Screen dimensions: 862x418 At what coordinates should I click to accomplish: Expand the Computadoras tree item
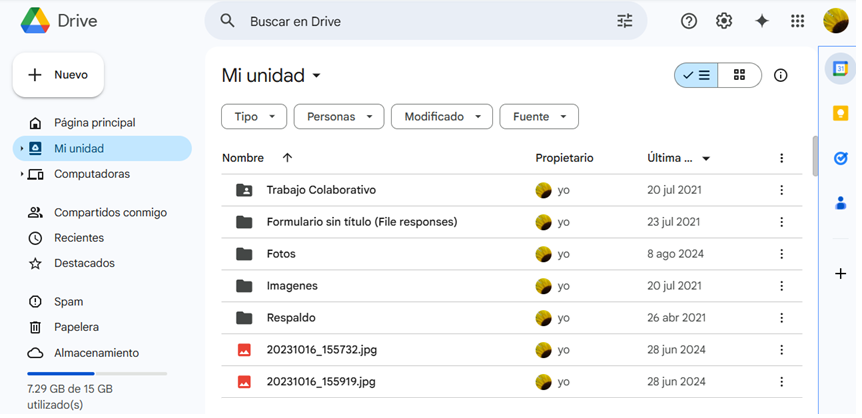[x=22, y=174]
